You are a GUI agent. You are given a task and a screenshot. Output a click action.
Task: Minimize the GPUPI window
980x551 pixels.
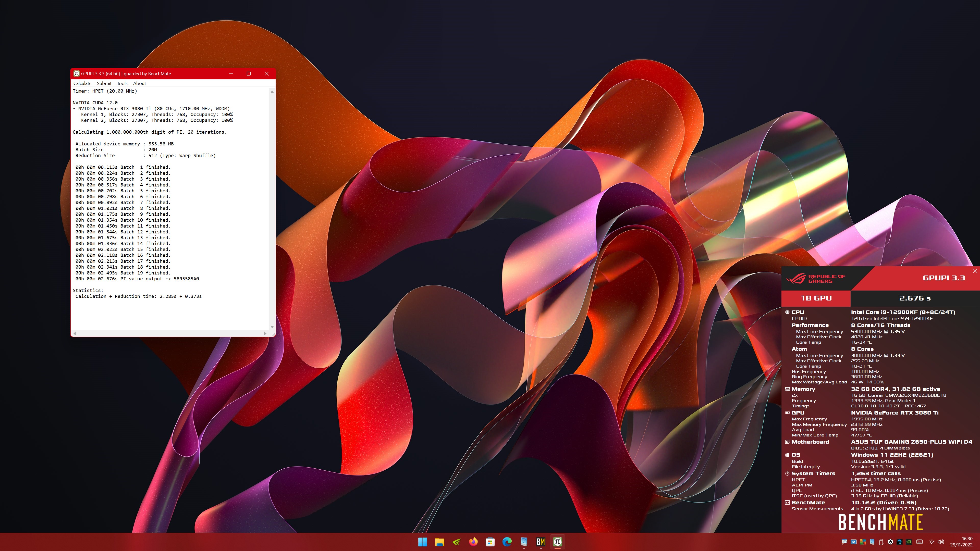(x=231, y=73)
